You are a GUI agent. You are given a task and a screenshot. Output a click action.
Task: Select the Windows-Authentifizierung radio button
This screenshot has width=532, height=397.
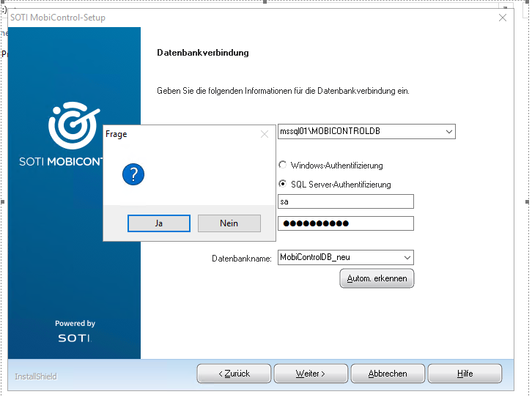pos(283,166)
